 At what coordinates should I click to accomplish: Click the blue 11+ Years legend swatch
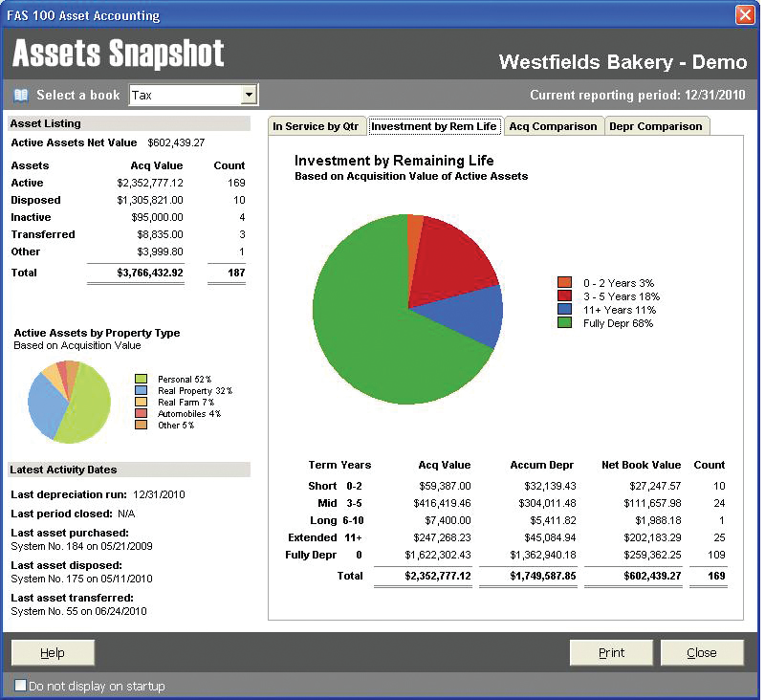(564, 309)
